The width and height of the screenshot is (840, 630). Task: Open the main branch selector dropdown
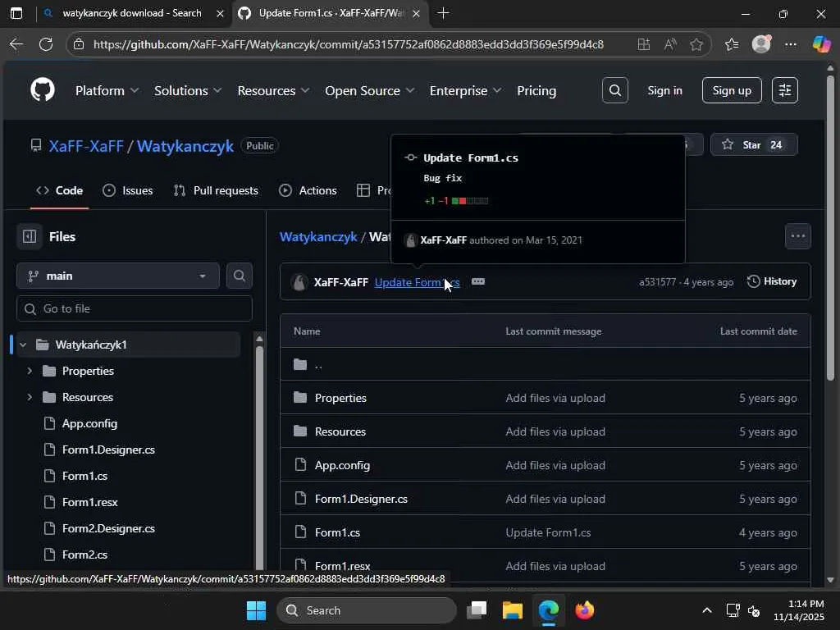[x=118, y=276]
